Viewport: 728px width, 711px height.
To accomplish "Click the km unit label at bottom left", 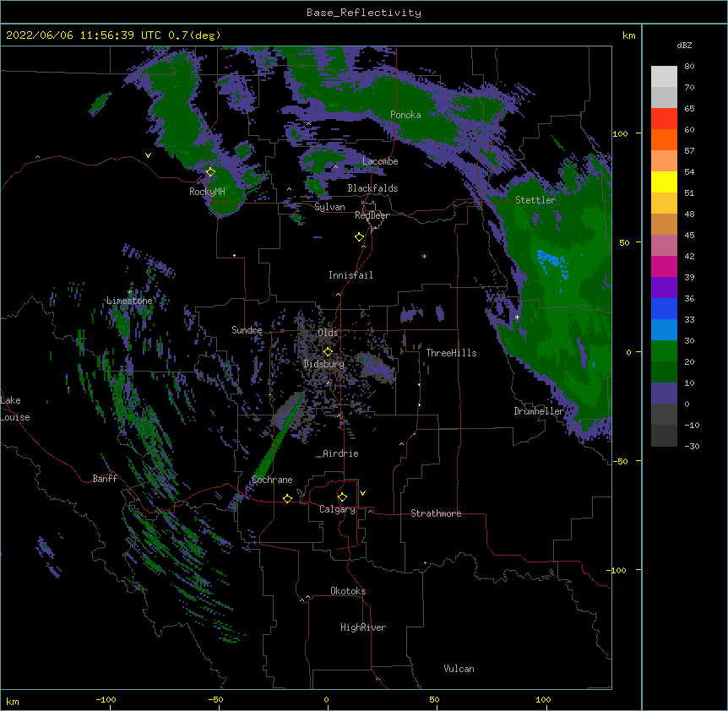I will 13,702.
